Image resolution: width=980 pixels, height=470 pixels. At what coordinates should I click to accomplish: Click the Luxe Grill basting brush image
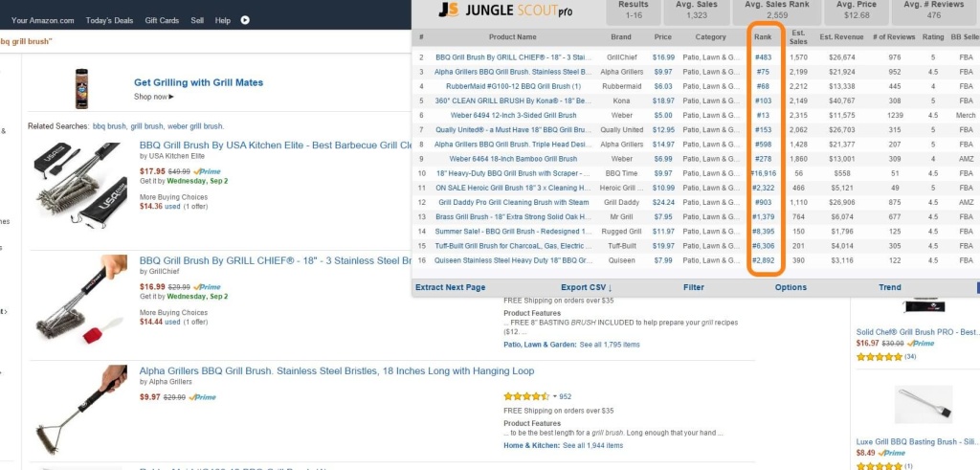(923, 408)
